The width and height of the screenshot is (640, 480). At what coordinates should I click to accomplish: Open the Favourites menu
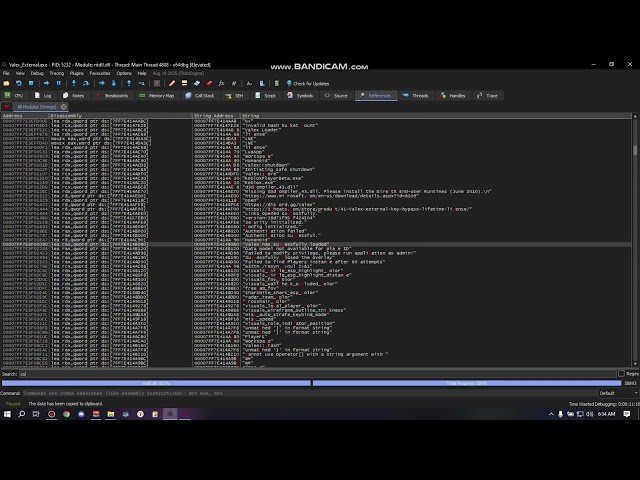[x=100, y=73]
